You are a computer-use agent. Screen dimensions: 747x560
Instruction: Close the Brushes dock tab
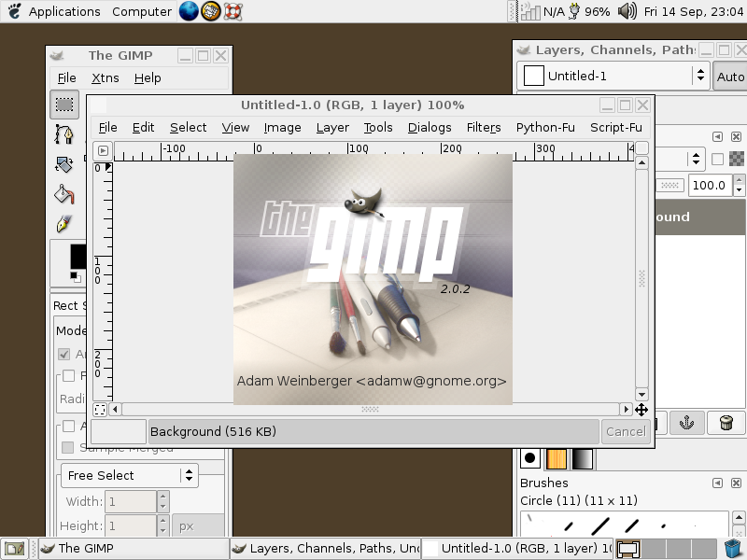click(736, 483)
